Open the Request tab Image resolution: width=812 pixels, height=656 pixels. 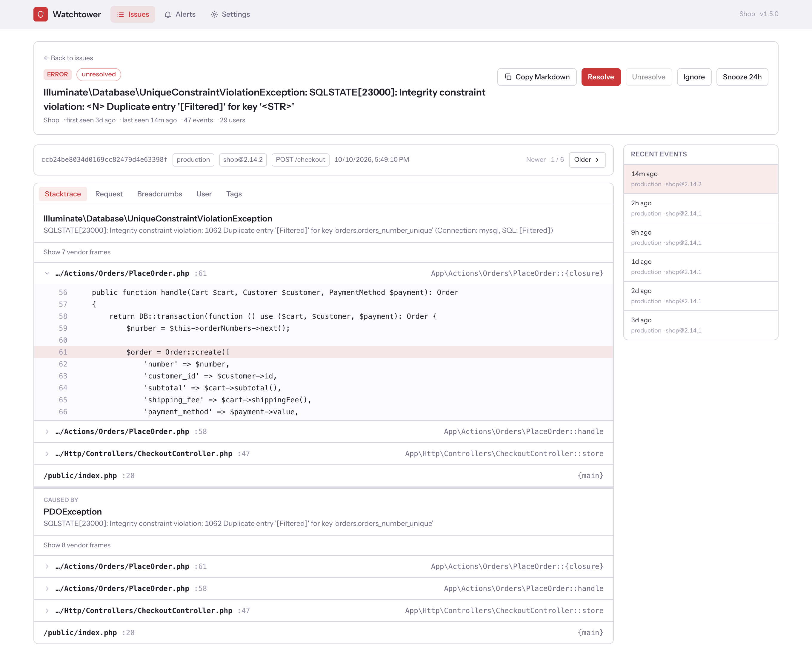[x=109, y=194]
